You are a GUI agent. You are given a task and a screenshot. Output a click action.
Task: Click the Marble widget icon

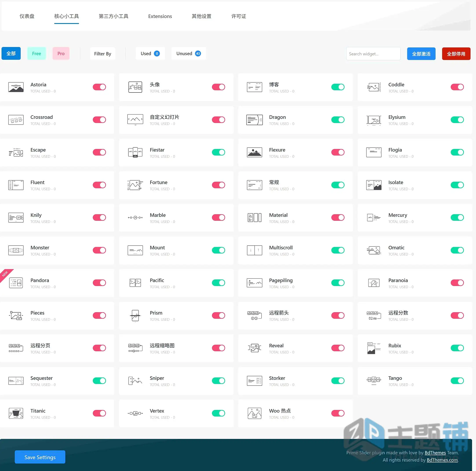coord(135,218)
